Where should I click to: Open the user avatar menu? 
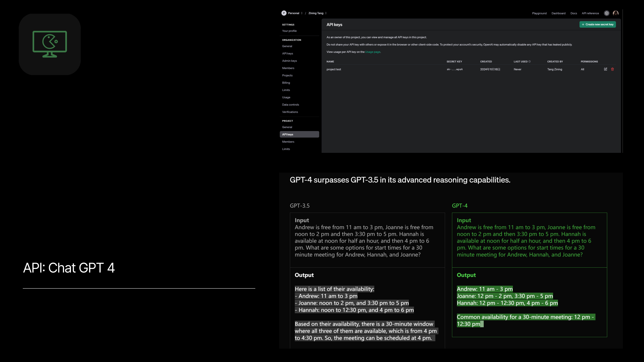coord(615,13)
